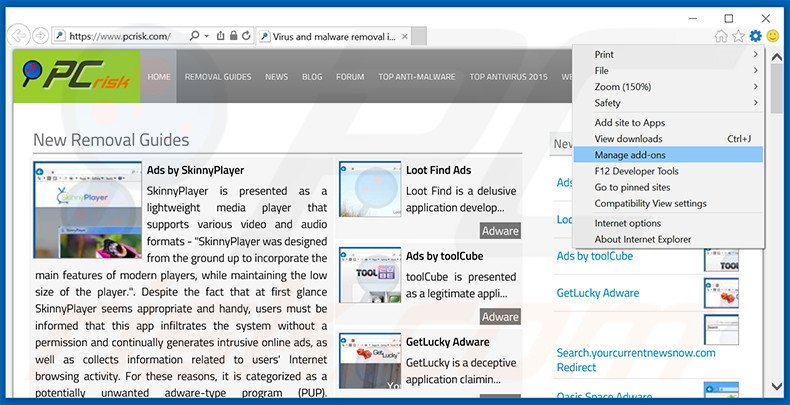Open the sidebar Ads by toolCube link

pos(595,256)
